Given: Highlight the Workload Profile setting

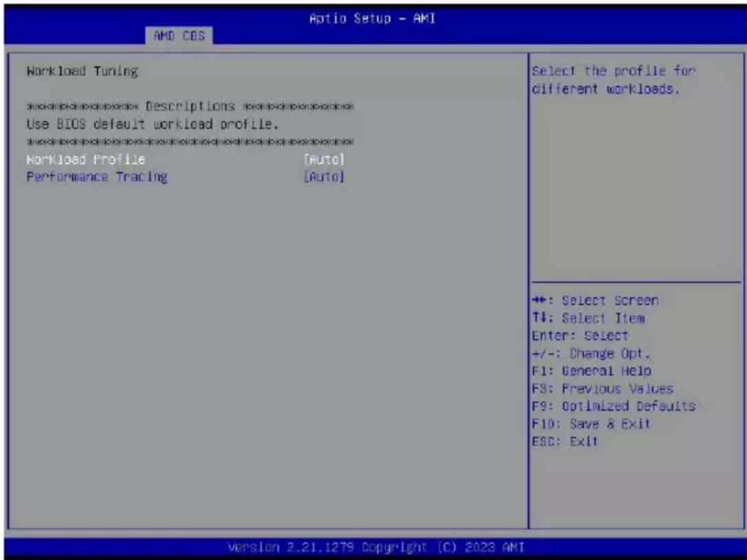Looking at the screenshot, I should point(86,159).
